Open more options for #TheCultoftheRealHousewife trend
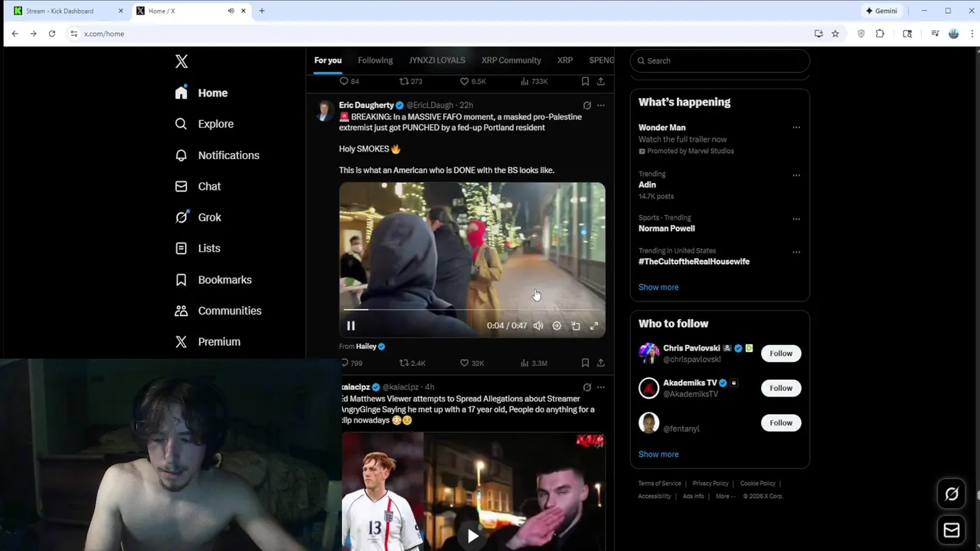This screenshot has width=980, height=551. [x=796, y=252]
